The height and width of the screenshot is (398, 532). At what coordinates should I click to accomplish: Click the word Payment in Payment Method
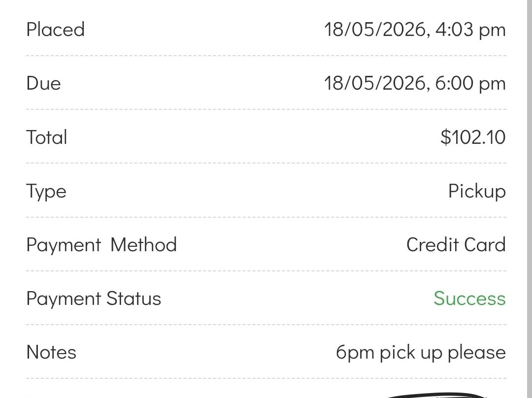(x=64, y=245)
